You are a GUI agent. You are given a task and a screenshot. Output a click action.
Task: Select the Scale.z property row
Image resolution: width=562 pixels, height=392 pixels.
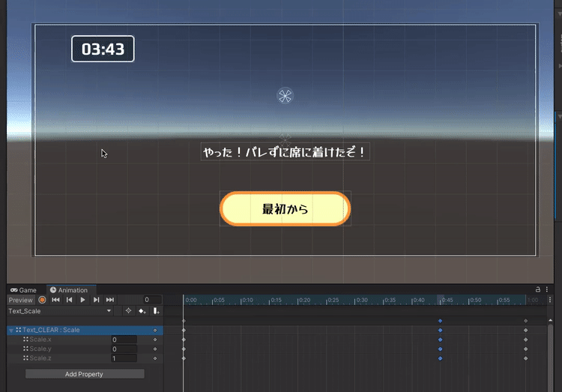[x=85, y=358]
